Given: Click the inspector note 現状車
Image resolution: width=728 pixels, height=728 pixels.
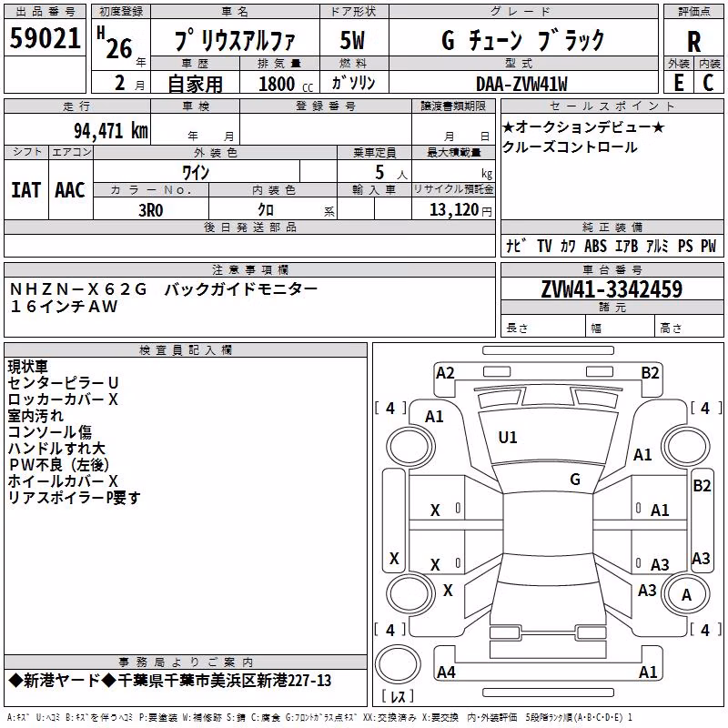Looking at the screenshot, I should pyautogui.click(x=28, y=367).
